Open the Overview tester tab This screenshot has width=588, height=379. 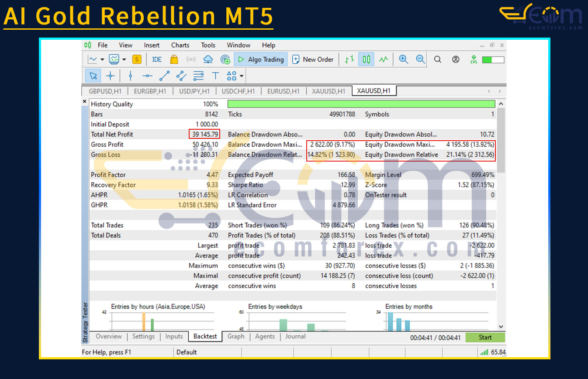tap(109, 336)
